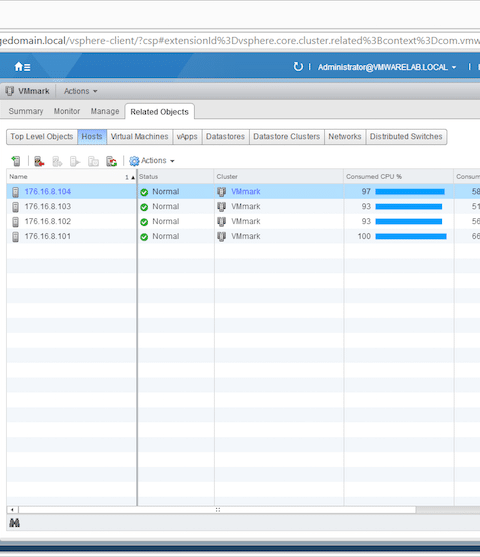Click cluster icon in 176.16.8.102 row
The image size is (480, 557).
point(221,222)
